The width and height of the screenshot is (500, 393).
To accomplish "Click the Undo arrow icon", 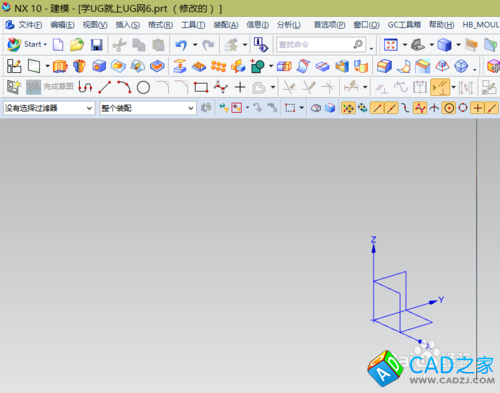I will (x=181, y=45).
